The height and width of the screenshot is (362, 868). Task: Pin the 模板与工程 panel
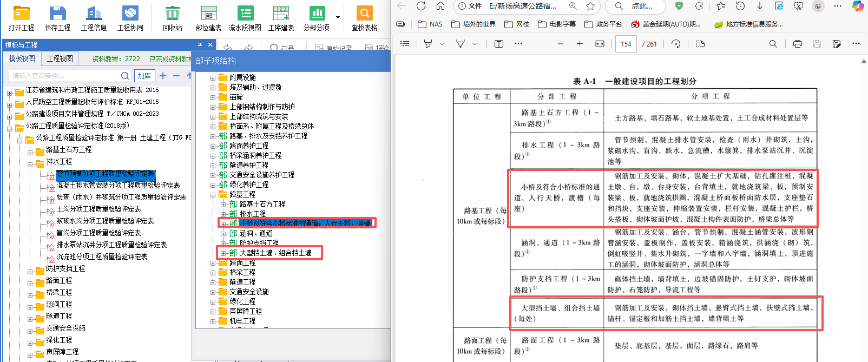[x=200, y=45]
